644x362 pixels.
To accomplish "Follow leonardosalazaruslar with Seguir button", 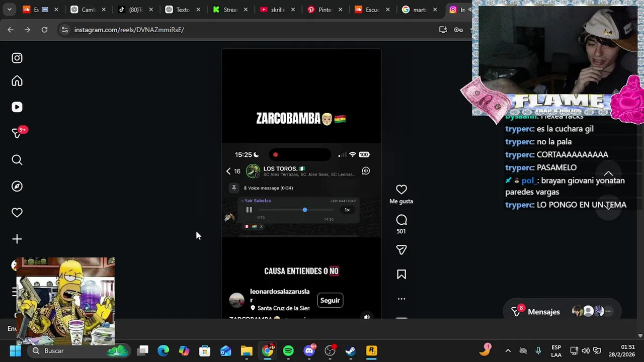I will pyautogui.click(x=330, y=300).
